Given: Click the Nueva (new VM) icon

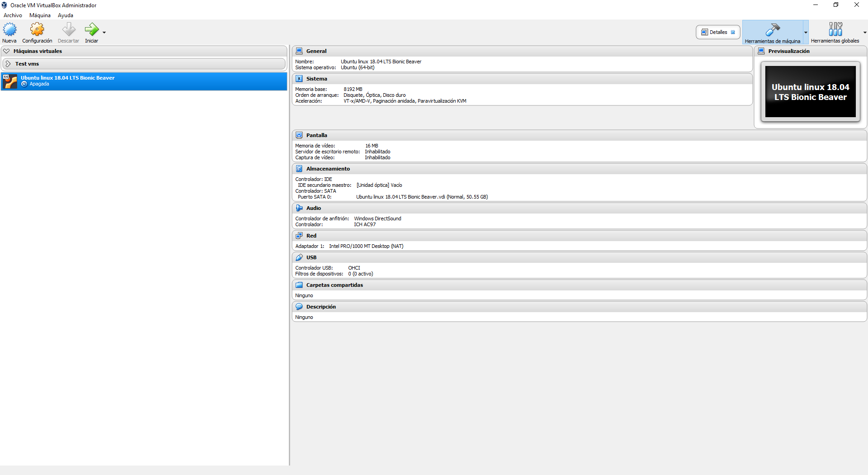Looking at the screenshot, I should (x=9, y=30).
